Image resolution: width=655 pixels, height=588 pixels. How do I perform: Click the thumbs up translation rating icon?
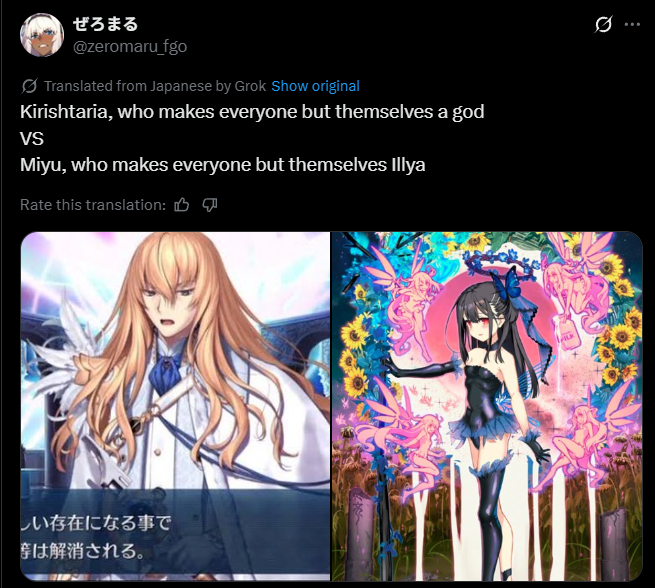tap(182, 205)
